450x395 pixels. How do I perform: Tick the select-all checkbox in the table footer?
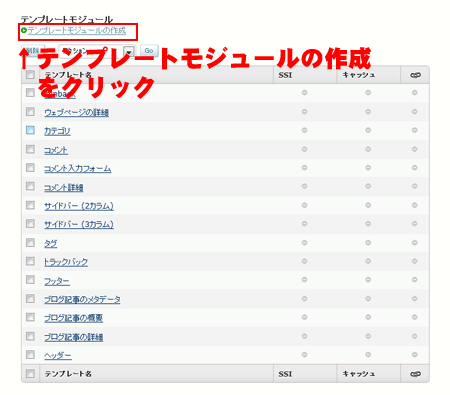[x=30, y=373]
